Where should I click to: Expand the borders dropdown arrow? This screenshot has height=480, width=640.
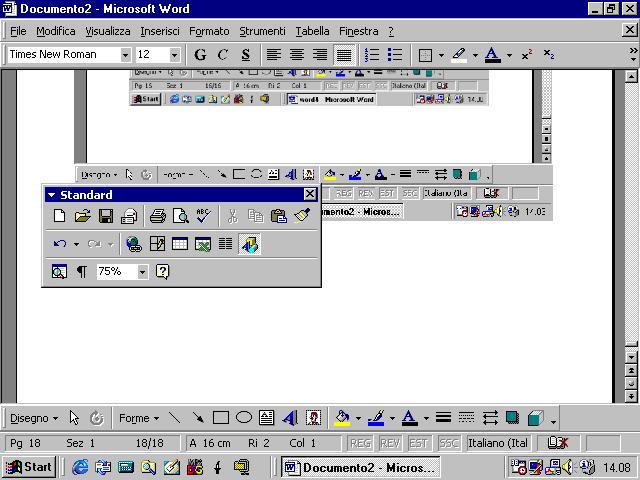pyautogui.click(x=441, y=55)
